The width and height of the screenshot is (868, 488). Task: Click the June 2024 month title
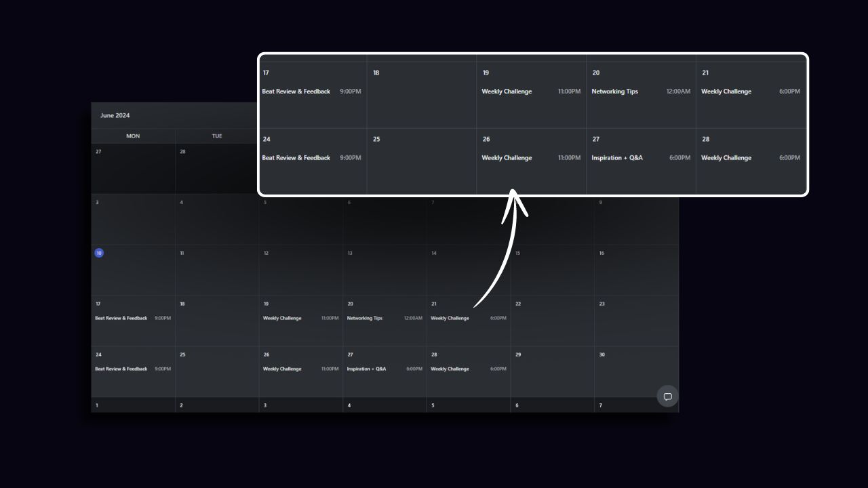point(115,115)
